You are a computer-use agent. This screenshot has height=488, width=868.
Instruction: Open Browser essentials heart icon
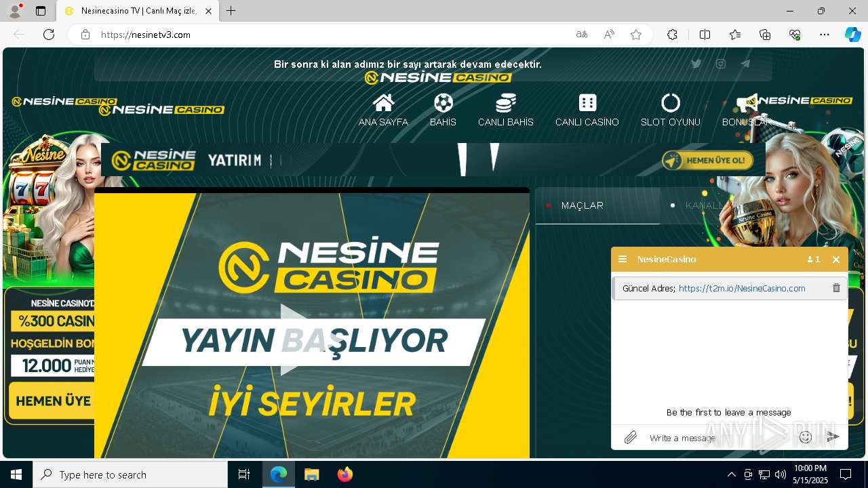[795, 35]
